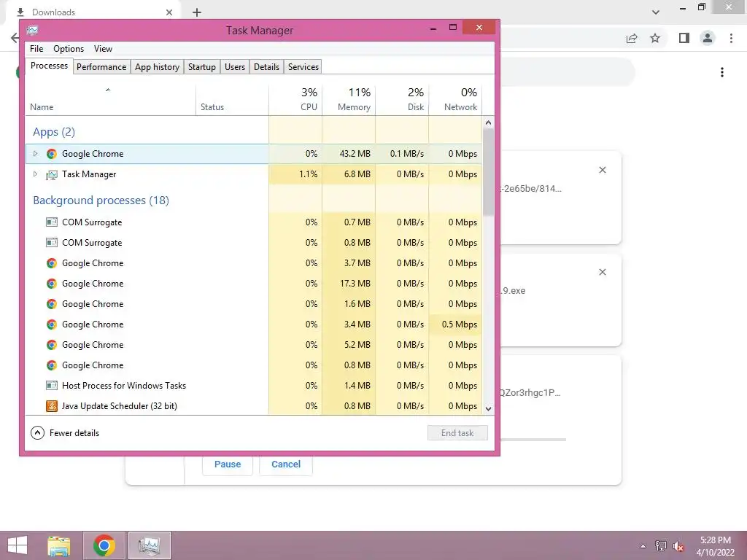Viewport: 747px width, 560px height.
Task: Switch to the App history tab
Action: pyautogui.click(x=158, y=66)
